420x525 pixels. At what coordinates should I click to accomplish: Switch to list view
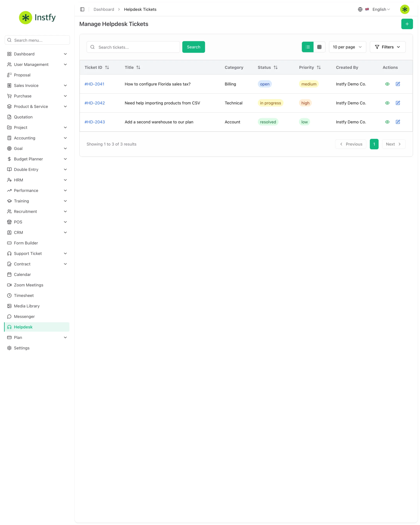[307, 47]
